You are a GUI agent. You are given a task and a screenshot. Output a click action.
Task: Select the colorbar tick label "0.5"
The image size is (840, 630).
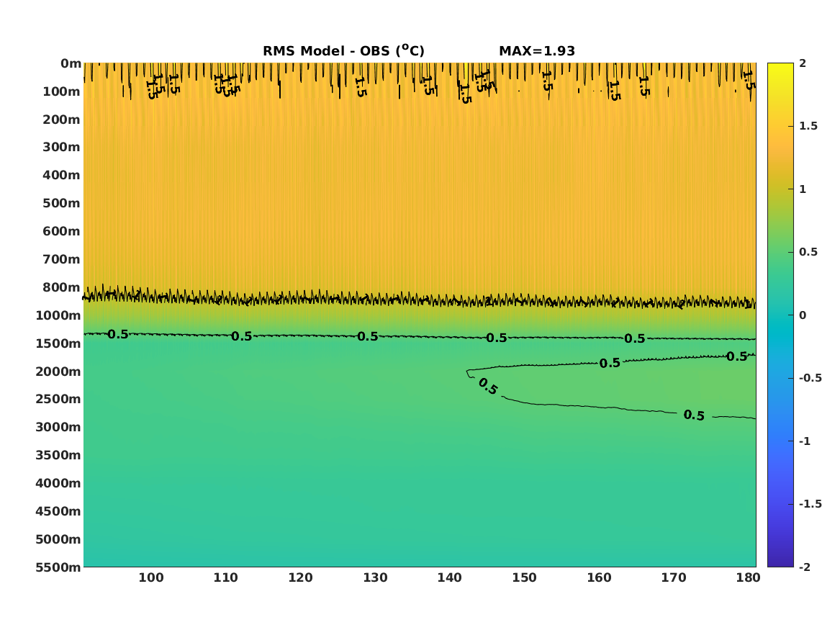click(808, 252)
